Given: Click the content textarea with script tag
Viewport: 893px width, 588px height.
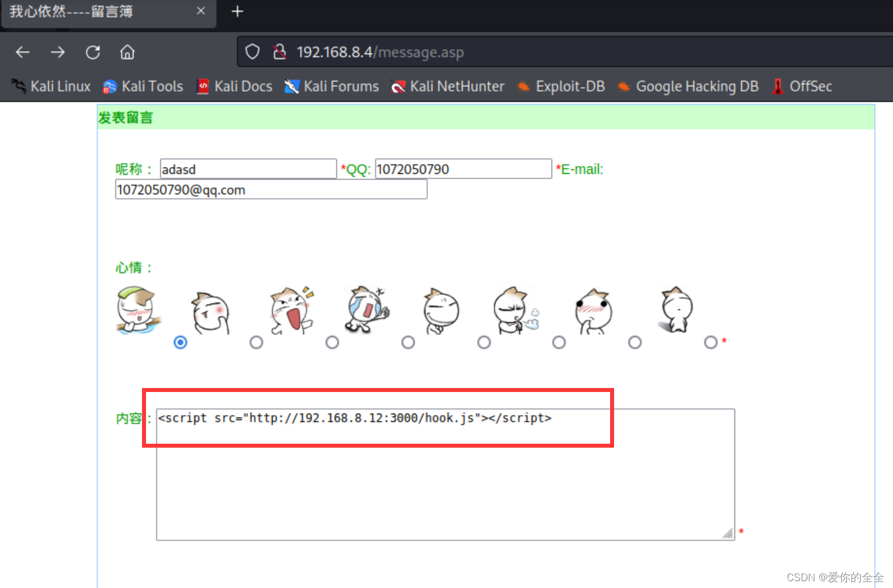Looking at the screenshot, I should (445, 474).
